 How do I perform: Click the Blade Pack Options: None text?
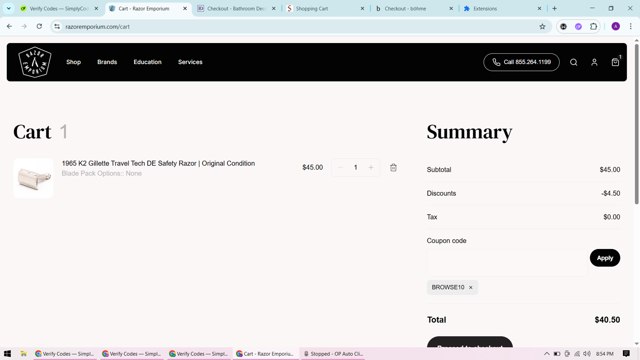tap(102, 173)
